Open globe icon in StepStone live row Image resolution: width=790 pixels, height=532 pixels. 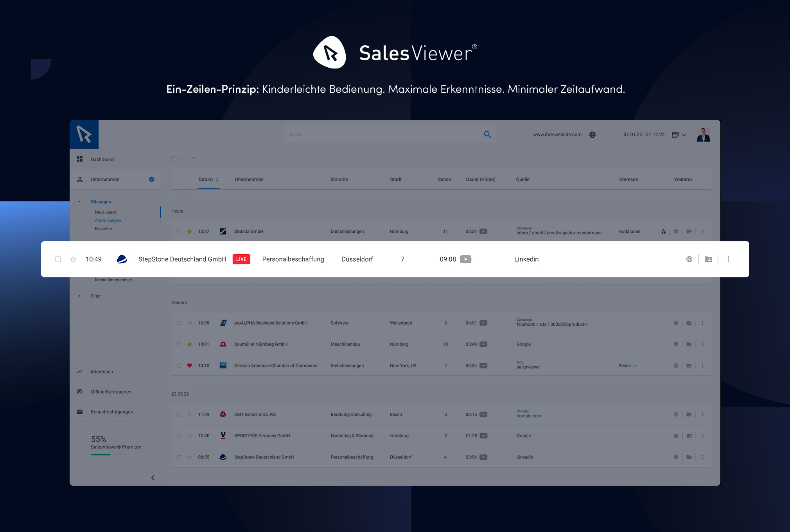tap(689, 259)
